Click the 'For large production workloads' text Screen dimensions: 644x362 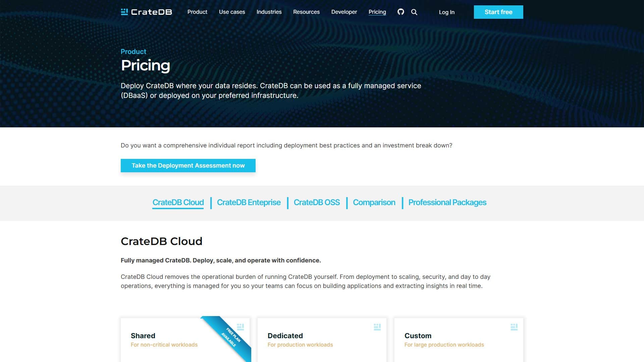click(444, 345)
